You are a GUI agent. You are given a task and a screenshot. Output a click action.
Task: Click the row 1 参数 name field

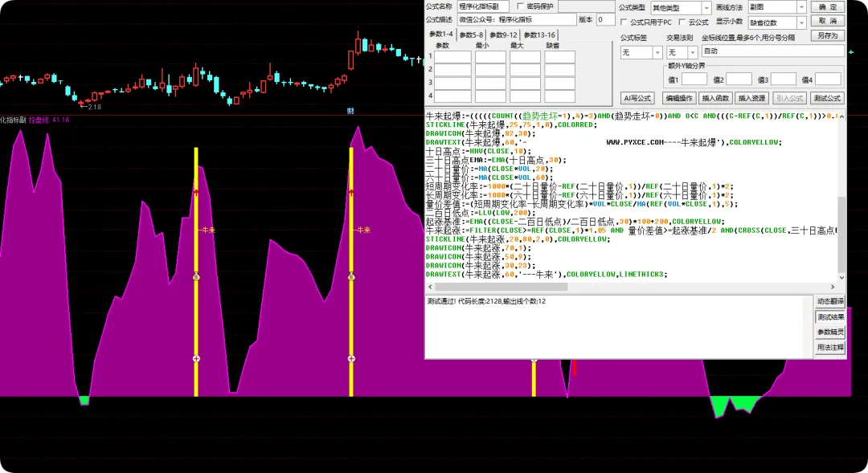(452, 57)
